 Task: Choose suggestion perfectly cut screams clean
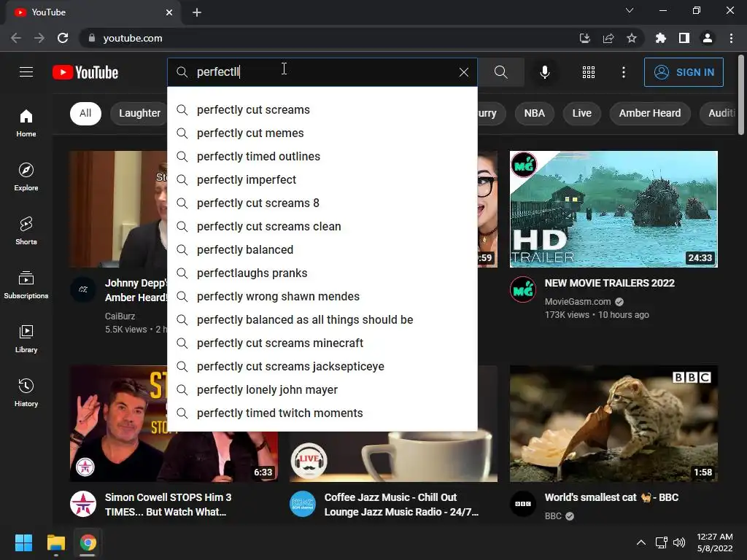coord(322,227)
